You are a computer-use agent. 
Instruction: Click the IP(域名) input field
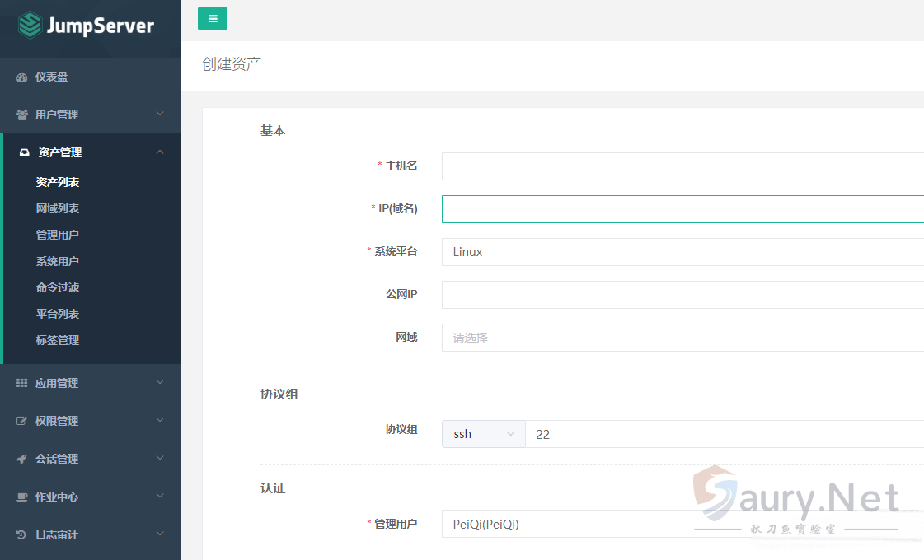pyautogui.click(x=659, y=208)
